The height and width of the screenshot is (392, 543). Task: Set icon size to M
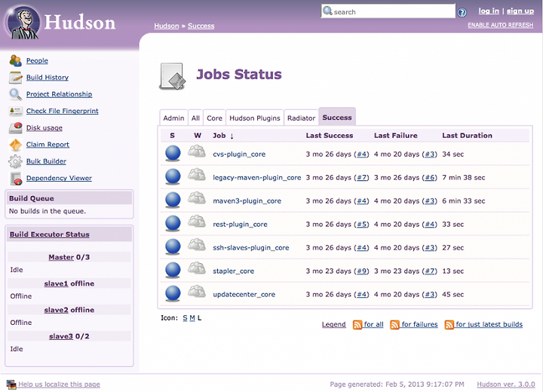click(192, 318)
